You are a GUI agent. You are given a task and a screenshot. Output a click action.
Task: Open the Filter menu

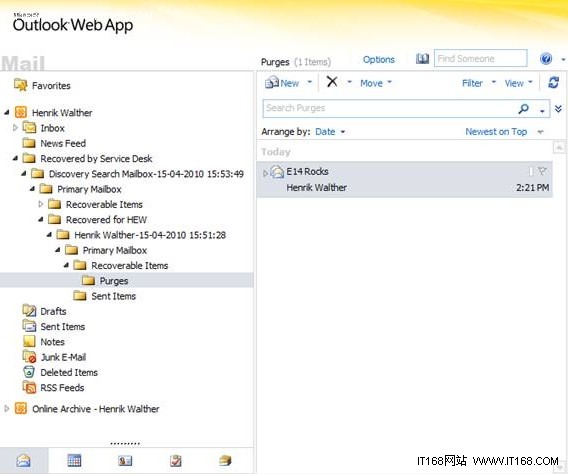pyautogui.click(x=479, y=83)
